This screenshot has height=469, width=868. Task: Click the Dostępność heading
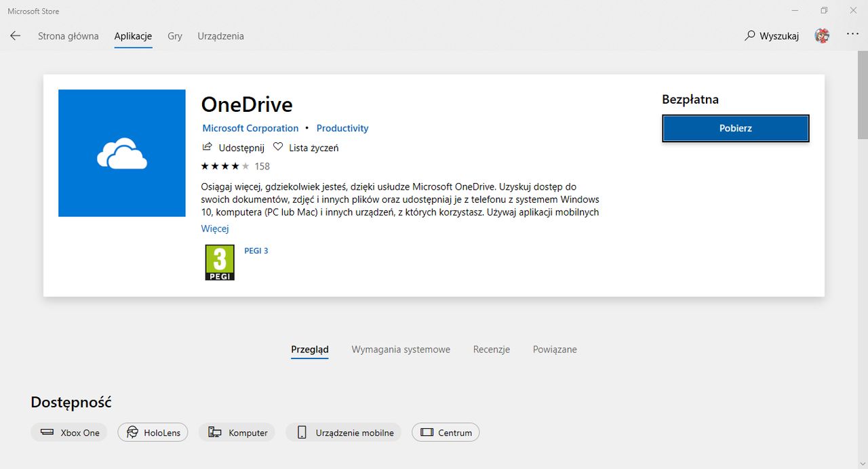coord(71,402)
